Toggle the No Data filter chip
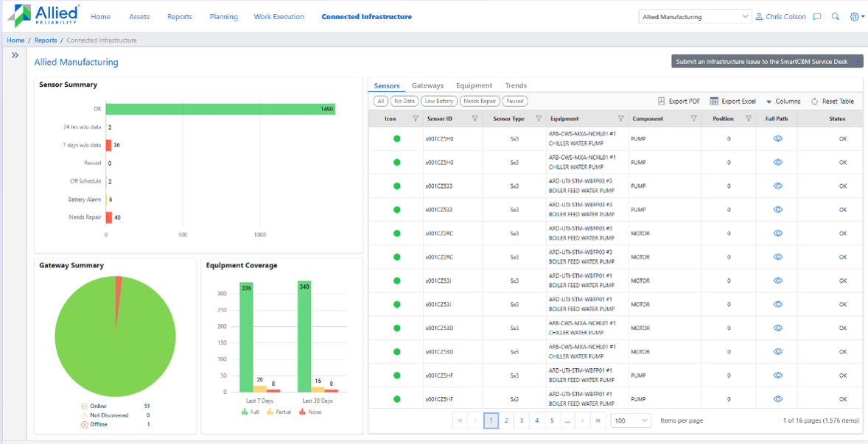Screen dimensions: 868x444 coord(404,101)
